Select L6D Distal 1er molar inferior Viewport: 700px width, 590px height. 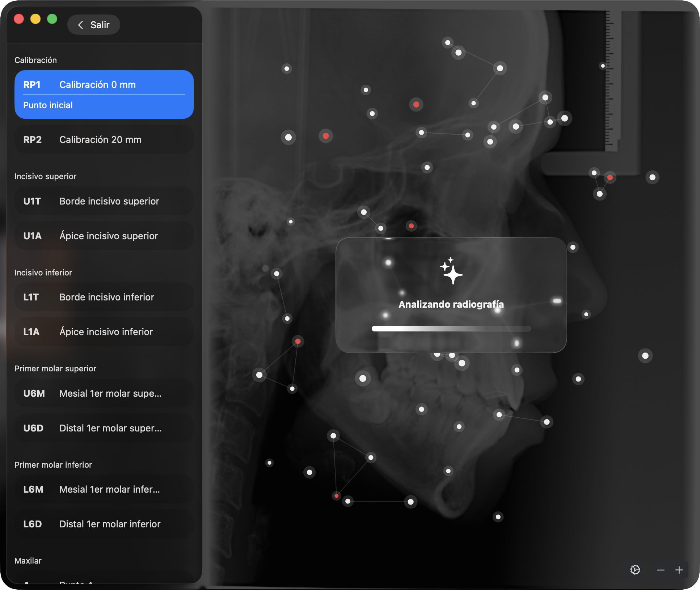click(x=104, y=524)
